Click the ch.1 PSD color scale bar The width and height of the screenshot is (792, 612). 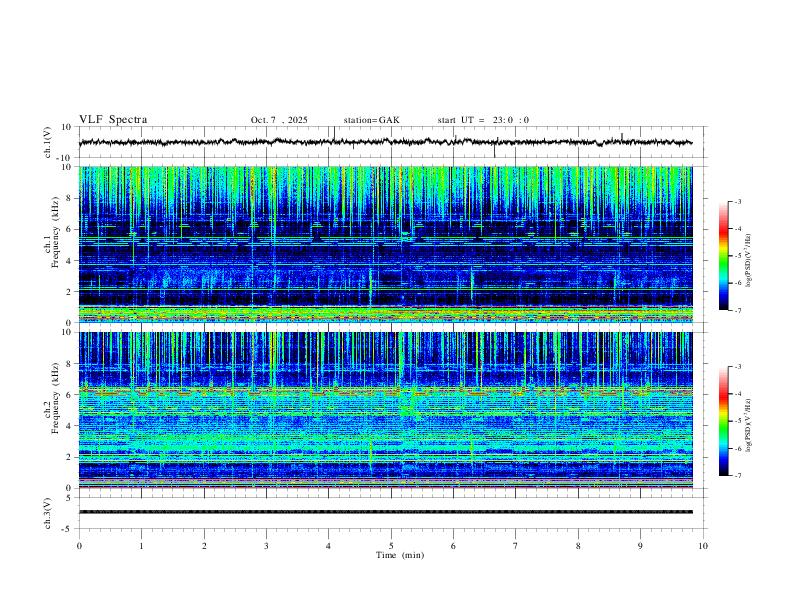(723, 256)
